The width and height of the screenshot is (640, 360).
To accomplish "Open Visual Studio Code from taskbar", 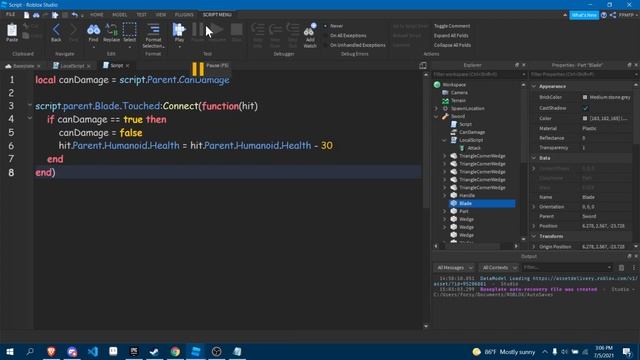I will tap(93, 351).
